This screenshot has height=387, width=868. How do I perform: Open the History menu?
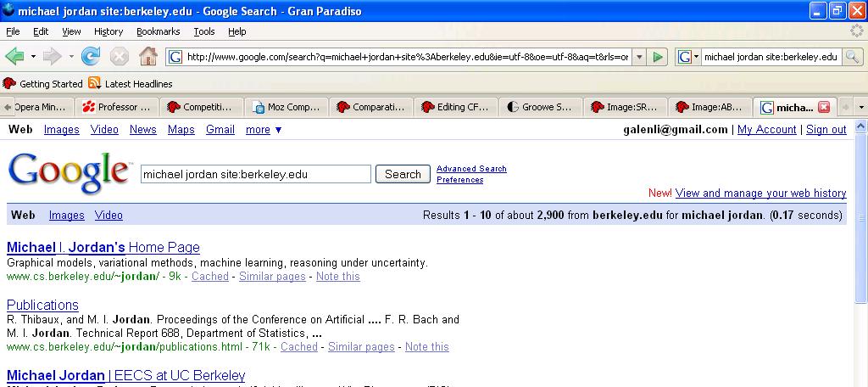click(x=108, y=31)
